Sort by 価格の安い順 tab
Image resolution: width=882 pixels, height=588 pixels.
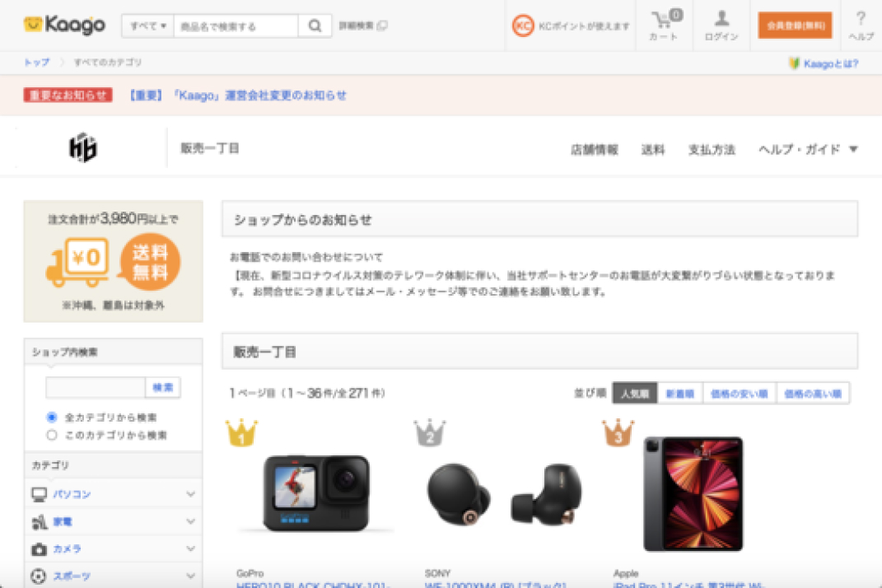pyautogui.click(x=740, y=394)
